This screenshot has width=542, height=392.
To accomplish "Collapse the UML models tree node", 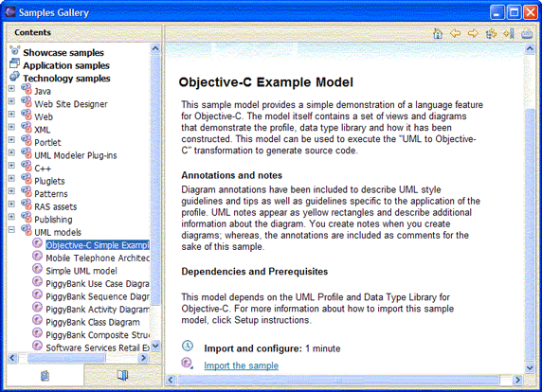I will click(11, 229).
